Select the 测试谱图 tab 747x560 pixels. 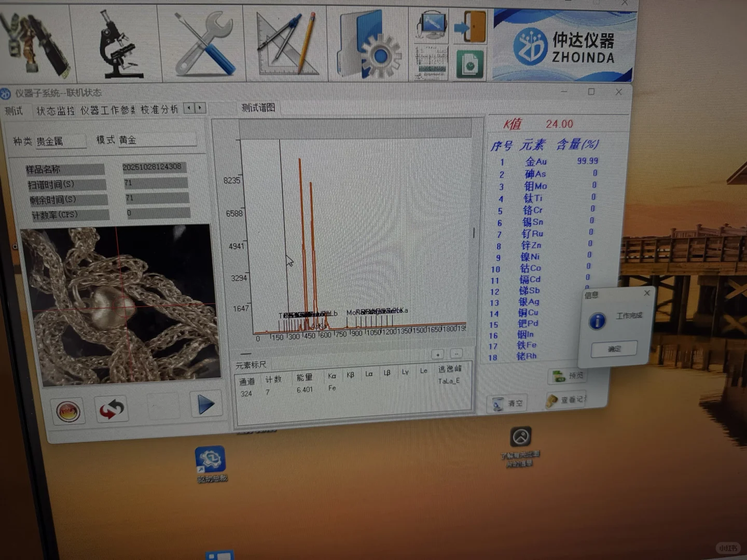[258, 108]
